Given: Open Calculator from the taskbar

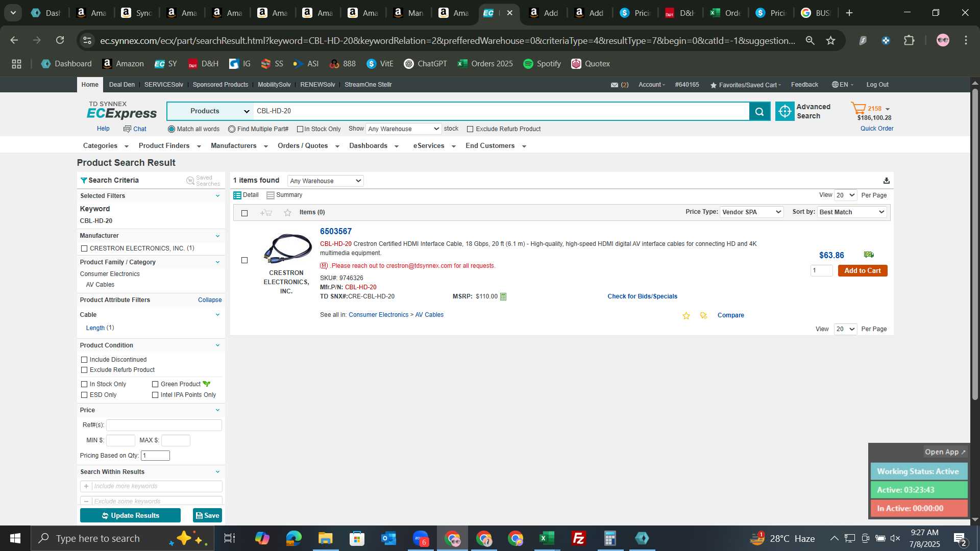Looking at the screenshot, I should coord(610,538).
